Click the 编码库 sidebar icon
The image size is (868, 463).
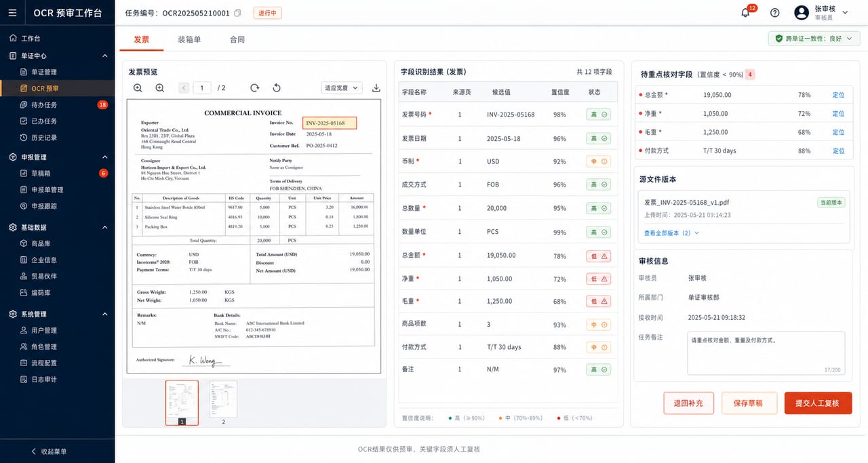click(x=24, y=293)
